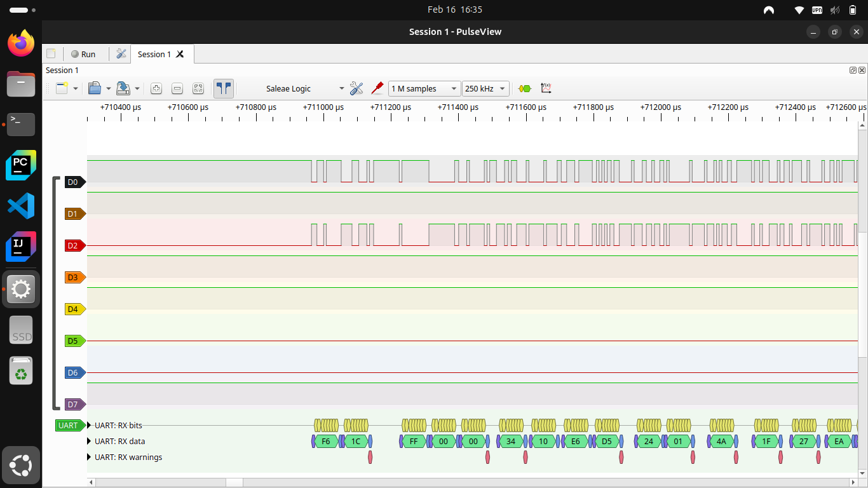Toggle the show cursors button

coord(224,88)
